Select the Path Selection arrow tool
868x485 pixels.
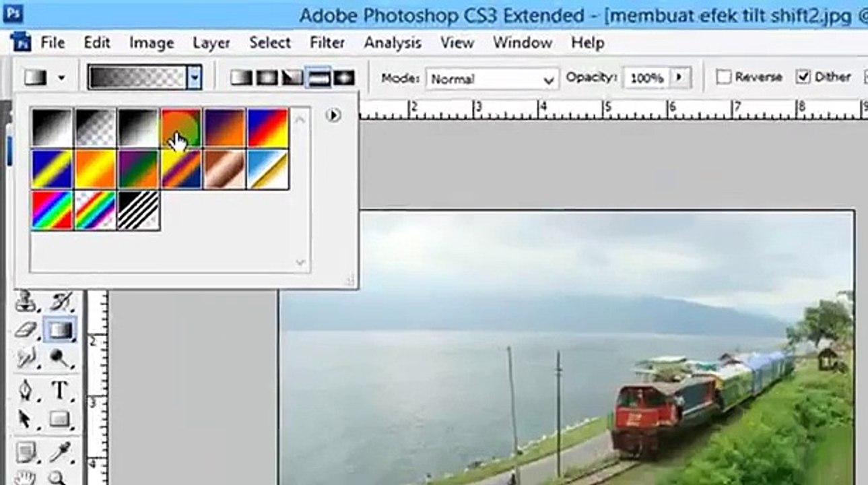pyautogui.click(x=26, y=418)
